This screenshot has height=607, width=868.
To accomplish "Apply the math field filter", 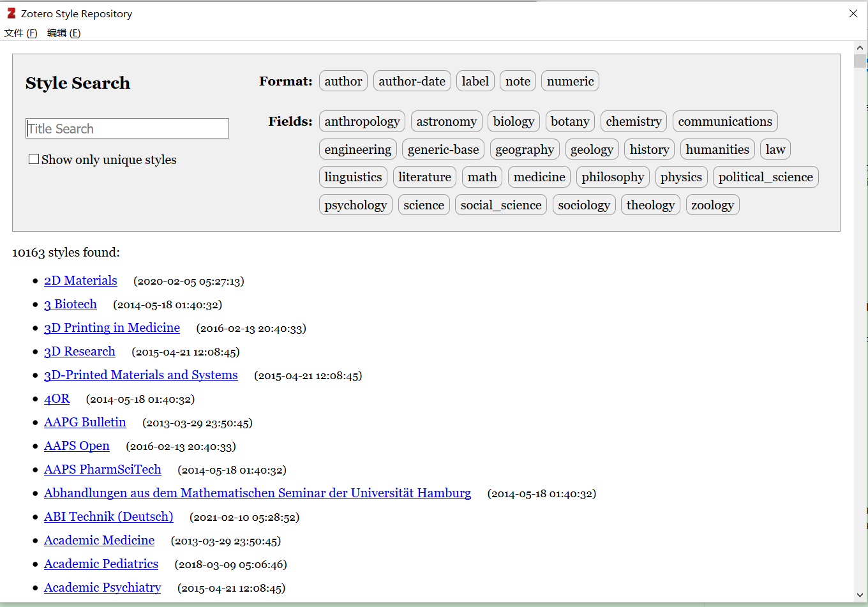I will [x=482, y=177].
